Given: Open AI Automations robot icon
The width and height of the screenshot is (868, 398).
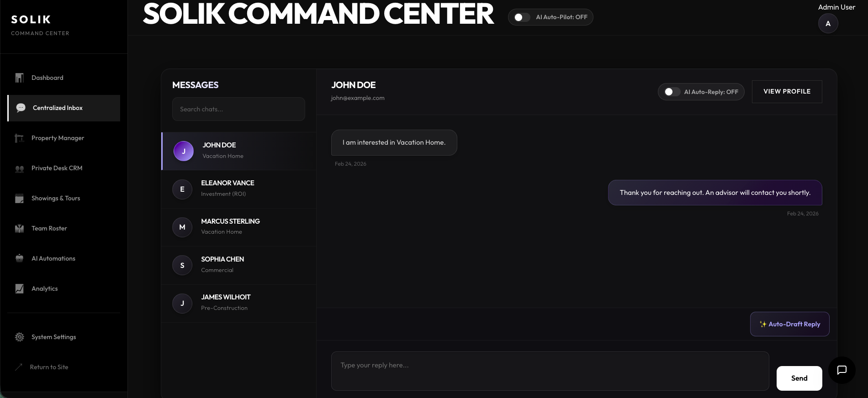Looking at the screenshot, I should pos(19,259).
